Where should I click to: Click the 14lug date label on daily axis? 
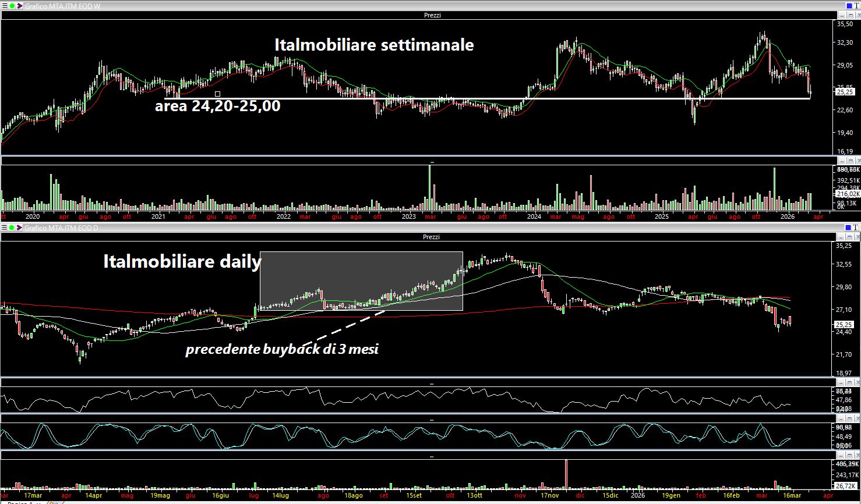click(x=280, y=496)
